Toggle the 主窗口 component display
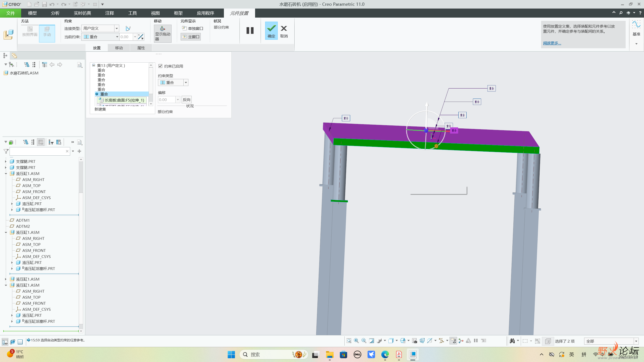 tap(191, 37)
